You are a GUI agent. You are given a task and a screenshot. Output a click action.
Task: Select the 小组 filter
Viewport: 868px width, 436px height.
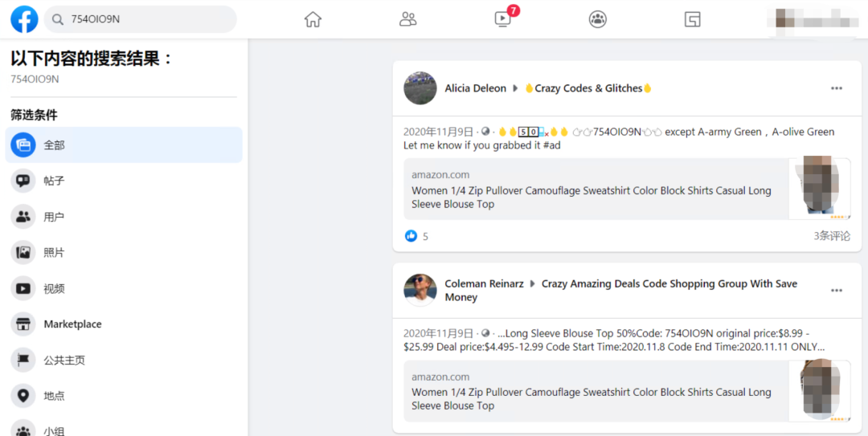coord(124,430)
